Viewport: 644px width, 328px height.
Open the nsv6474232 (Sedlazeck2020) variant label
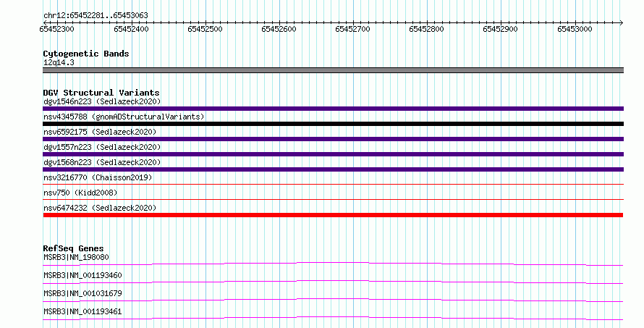tap(100, 208)
